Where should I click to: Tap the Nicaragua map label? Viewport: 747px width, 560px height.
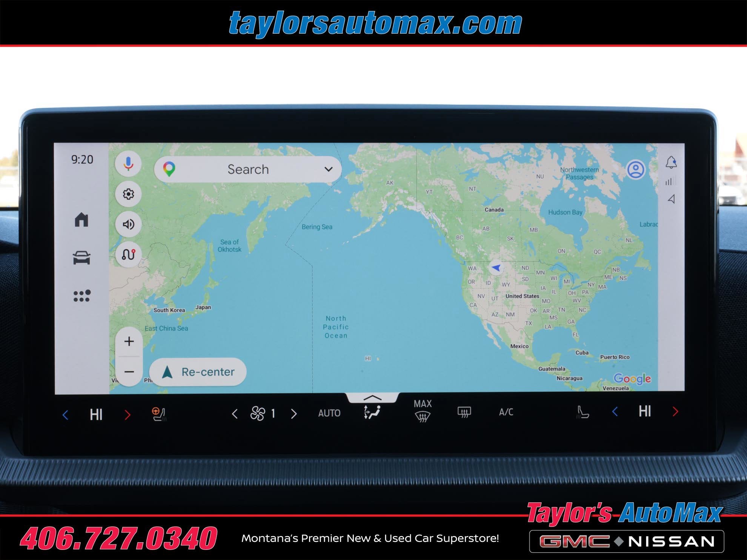pyautogui.click(x=570, y=378)
